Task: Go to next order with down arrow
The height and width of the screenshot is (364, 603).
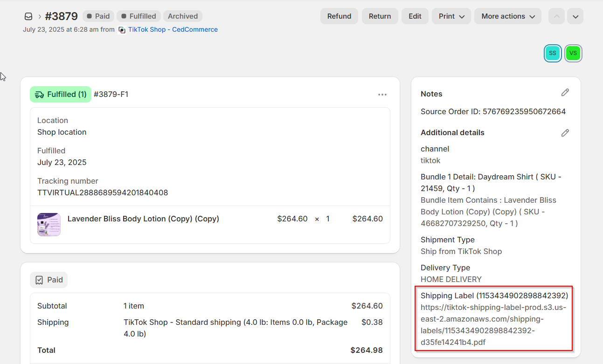Action: [575, 16]
